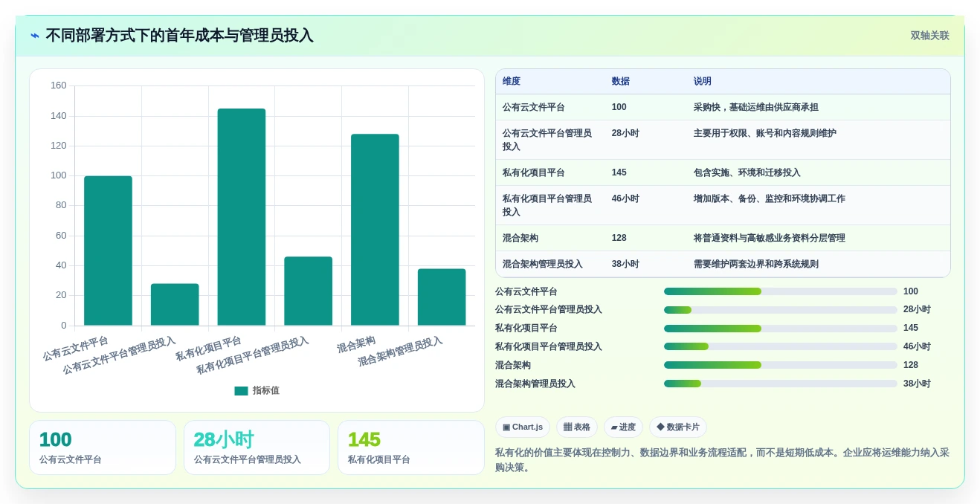Select the 表格 tag chip
Viewport: 980px width, 504px height.
tap(577, 427)
